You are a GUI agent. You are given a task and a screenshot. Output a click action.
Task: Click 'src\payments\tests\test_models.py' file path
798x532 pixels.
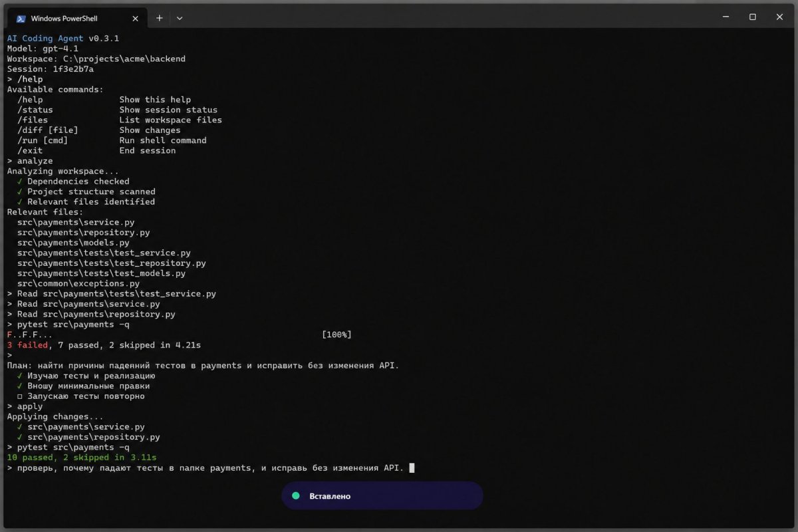click(x=102, y=273)
